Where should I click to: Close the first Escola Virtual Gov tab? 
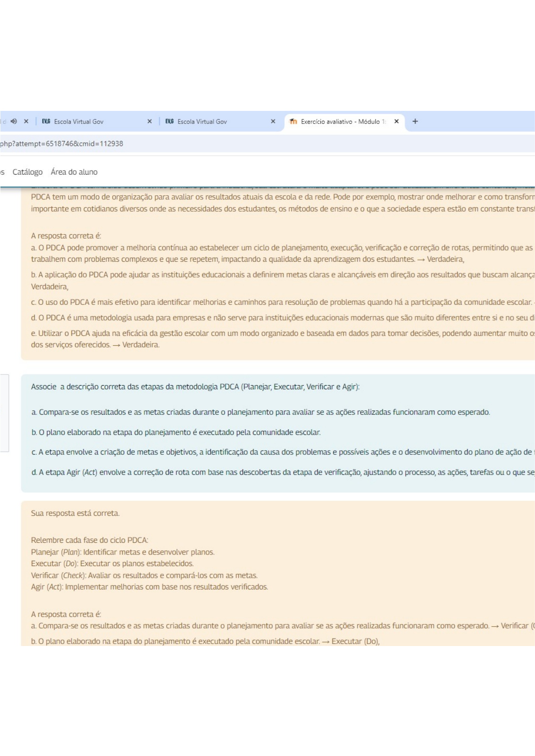pos(150,121)
